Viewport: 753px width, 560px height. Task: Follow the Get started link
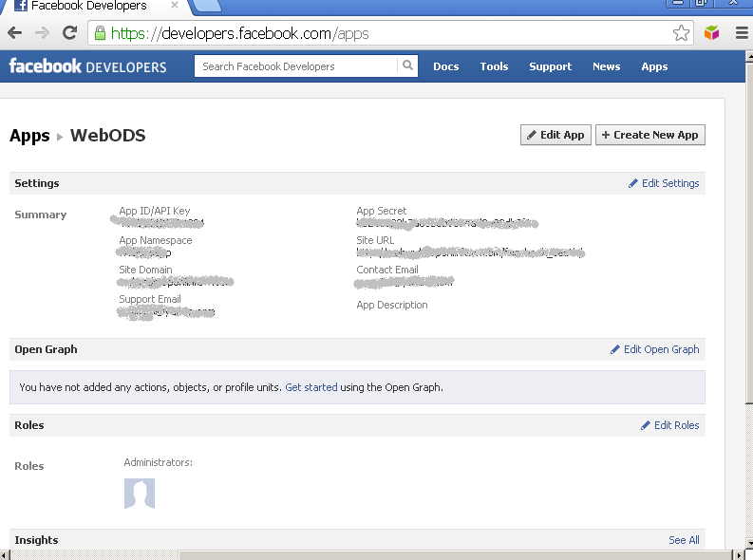pos(311,387)
